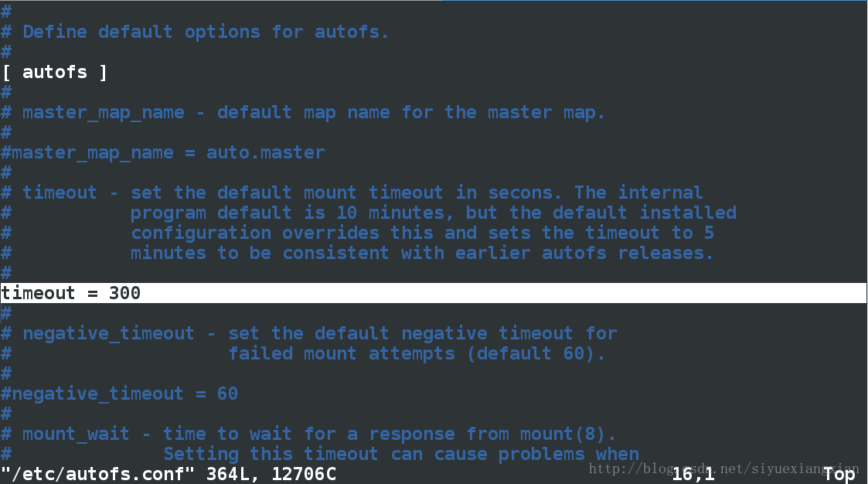Click the cursor position "16,1" indicator
The height and width of the screenshot is (484, 868).
(693, 474)
